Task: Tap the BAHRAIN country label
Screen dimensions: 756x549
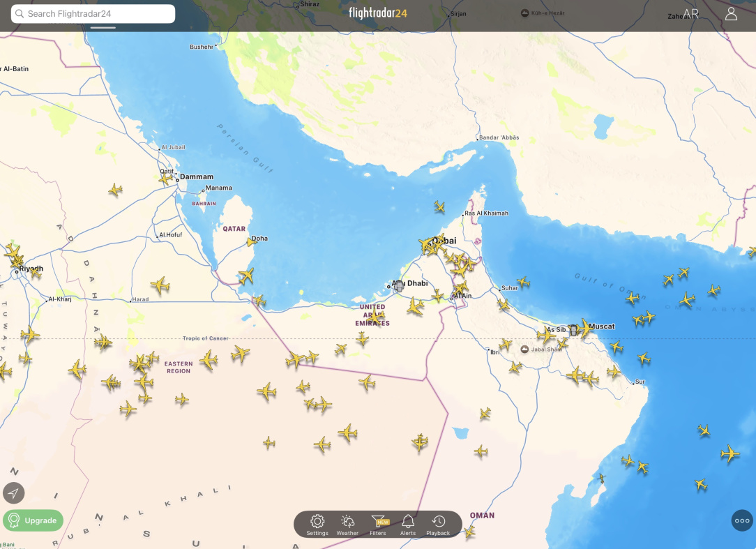Action: click(x=204, y=204)
